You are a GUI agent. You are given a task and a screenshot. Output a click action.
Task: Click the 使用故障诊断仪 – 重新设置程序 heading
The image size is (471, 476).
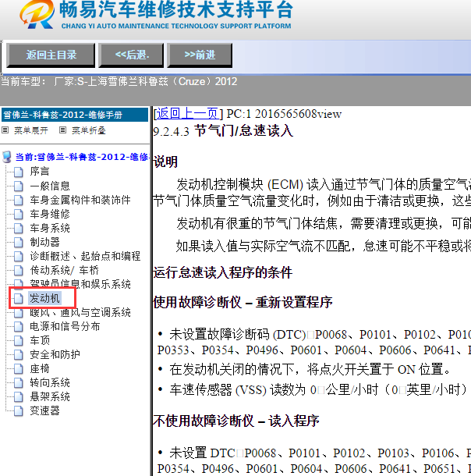coord(243,302)
